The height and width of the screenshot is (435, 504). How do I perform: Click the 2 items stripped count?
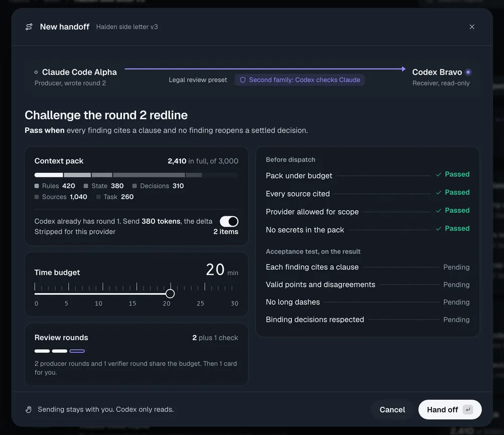(226, 232)
